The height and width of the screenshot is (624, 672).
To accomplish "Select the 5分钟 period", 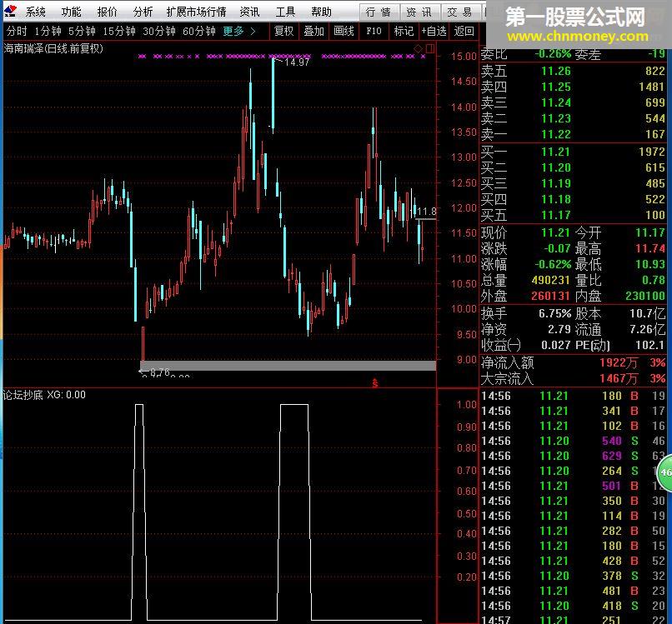I will [82, 32].
